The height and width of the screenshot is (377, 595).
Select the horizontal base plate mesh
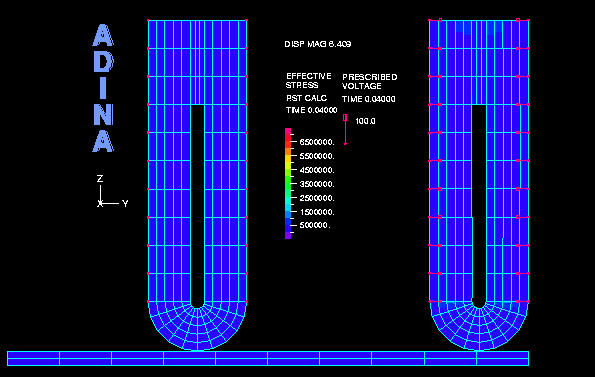(268, 358)
